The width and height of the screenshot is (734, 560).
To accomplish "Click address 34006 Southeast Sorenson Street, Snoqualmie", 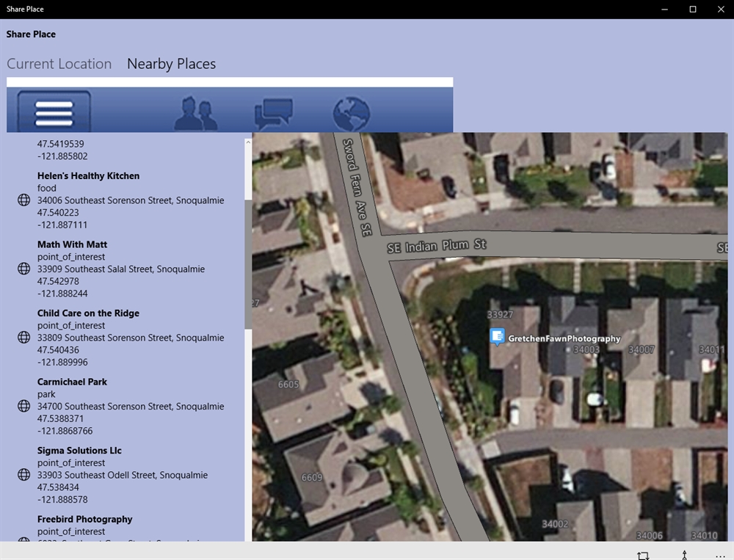I will [x=131, y=200].
